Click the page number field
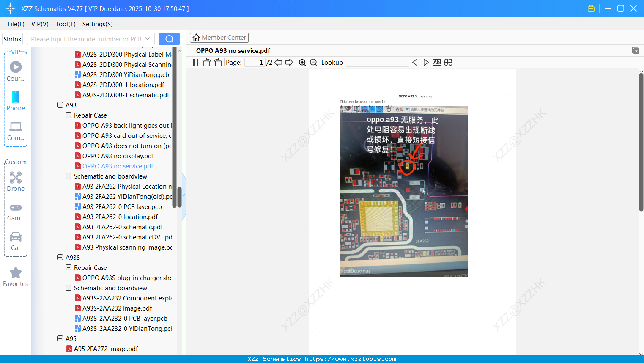The height and width of the screenshot is (363, 644). (255, 63)
